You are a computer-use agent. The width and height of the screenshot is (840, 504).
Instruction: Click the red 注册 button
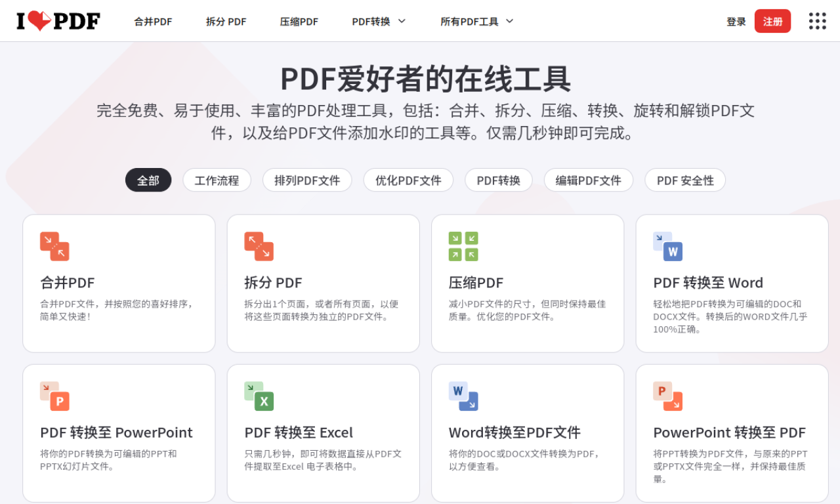(772, 22)
